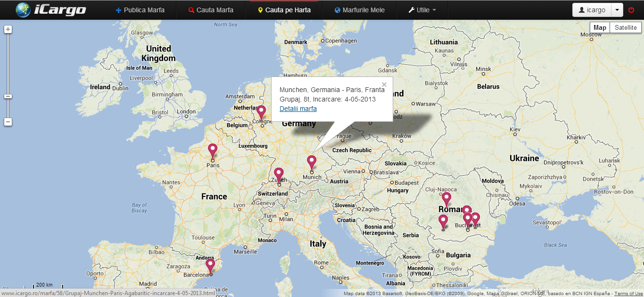This screenshot has height=297, width=644.
Task: Close the cargo info popup
Action: tap(384, 85)
